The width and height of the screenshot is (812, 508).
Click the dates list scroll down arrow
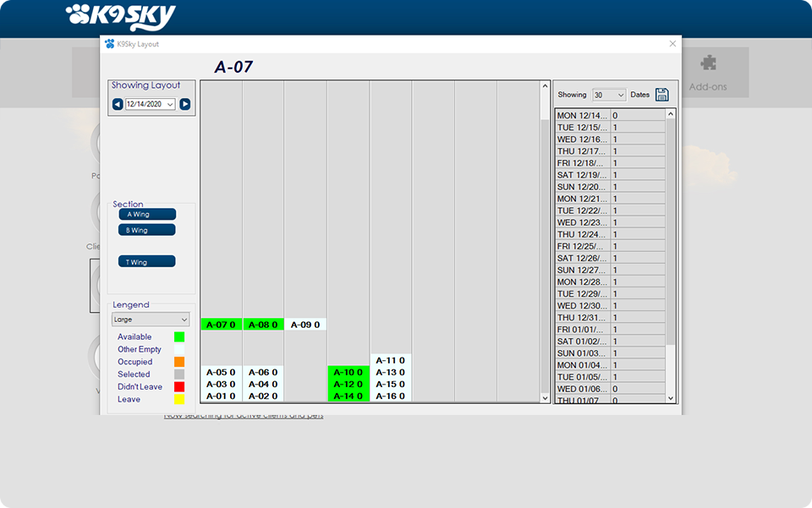click(671, 398)
